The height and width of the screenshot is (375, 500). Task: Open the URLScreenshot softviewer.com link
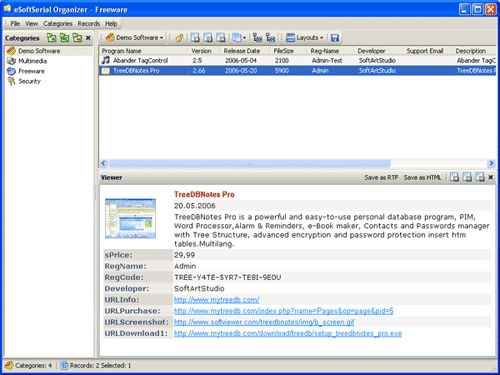(264, 322)
